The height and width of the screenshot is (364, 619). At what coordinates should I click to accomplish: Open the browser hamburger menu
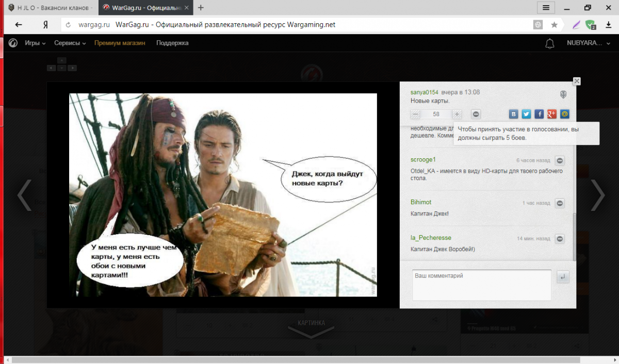pos(546,8)
